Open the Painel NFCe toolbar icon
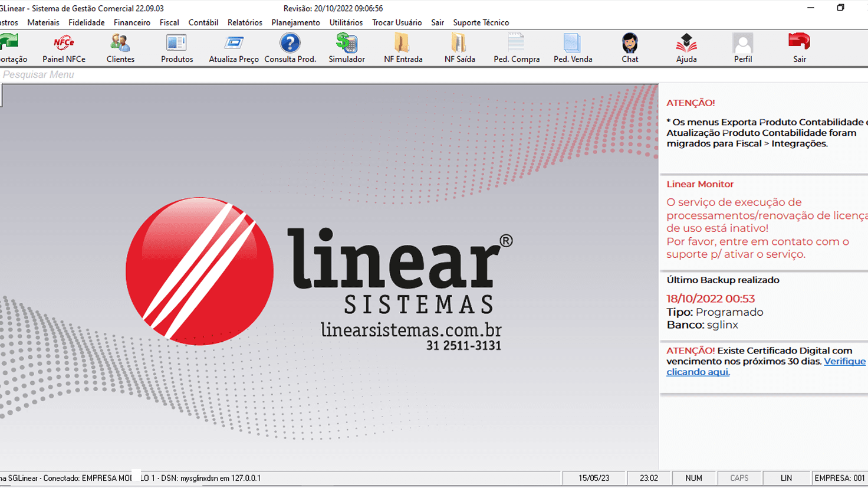Screen dimensions: 868x488 pos(64,48)
